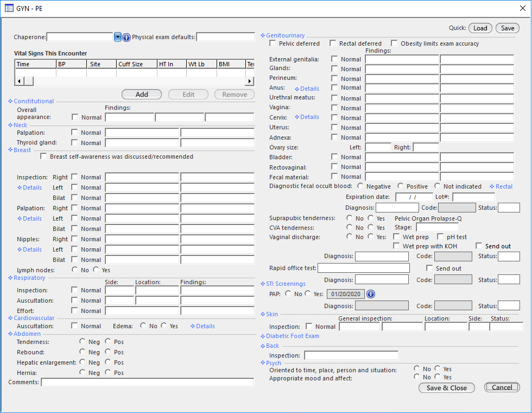Tick breast self-awareness discussed checkbox

tap(43, 157)
